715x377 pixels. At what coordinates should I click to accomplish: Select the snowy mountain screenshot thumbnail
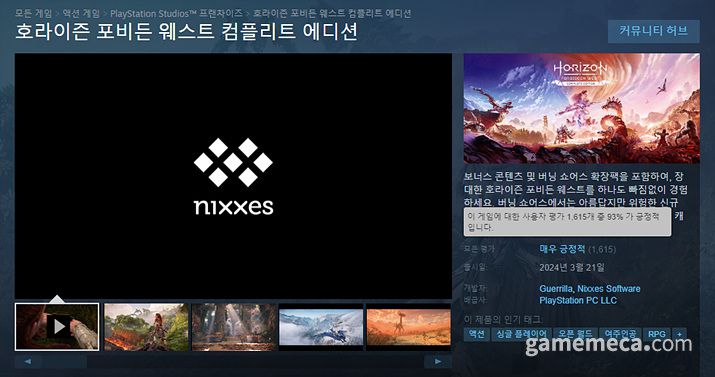[x=321, y=327]
